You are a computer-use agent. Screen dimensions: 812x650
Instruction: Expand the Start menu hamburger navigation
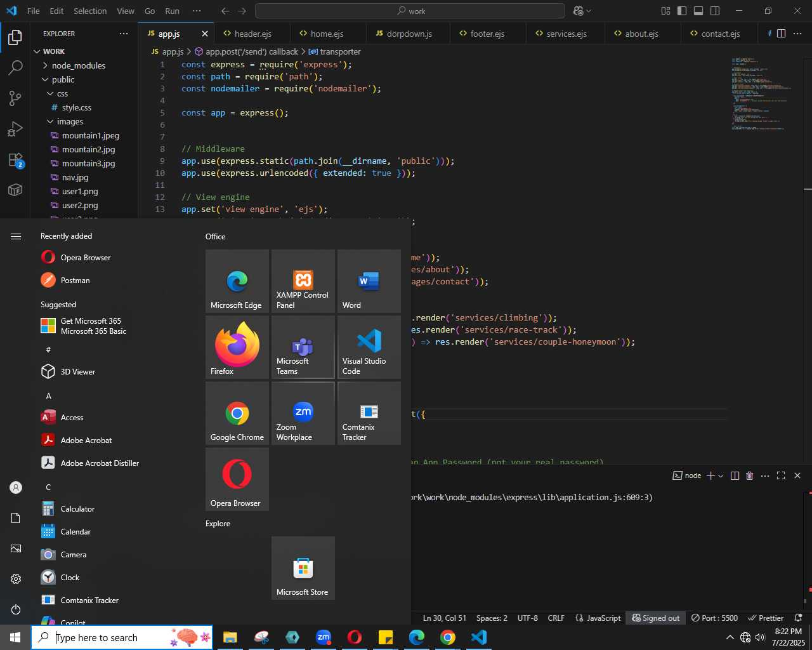pos(16,236)
